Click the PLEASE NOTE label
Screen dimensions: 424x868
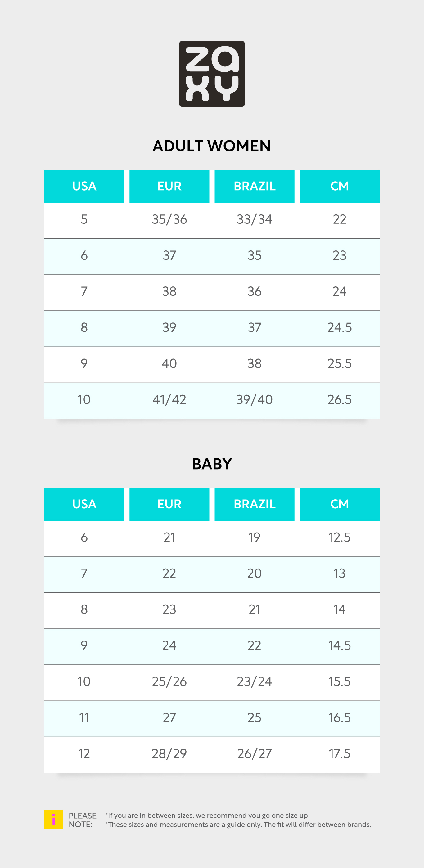point(83,820)
